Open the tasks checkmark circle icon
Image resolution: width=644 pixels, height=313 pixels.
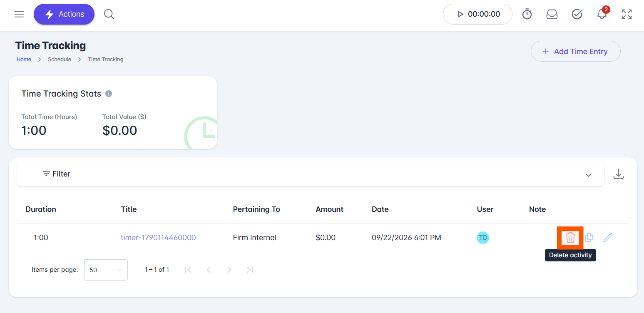[x=577, y=14]
